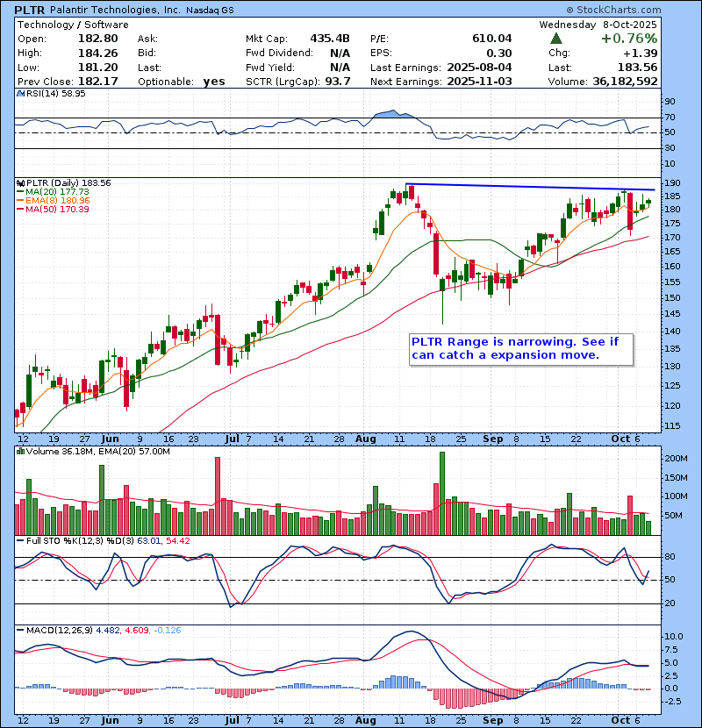
Task: Click the header Volume value 36,182,592
Action: coord(625,82)
